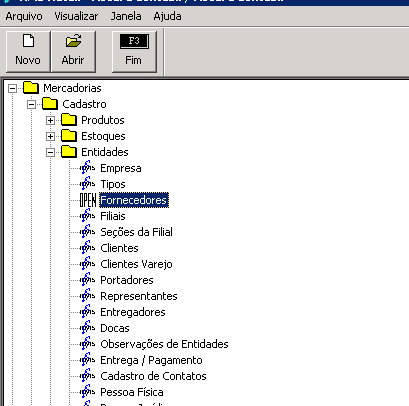
Task: Collapse the Cadastro tree node
Action: (31, 104)
